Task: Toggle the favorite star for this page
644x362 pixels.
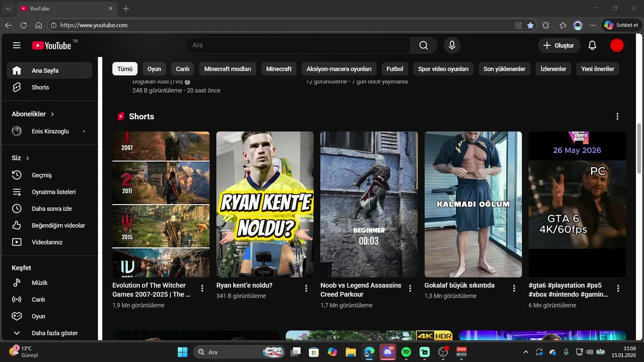Action: (530, 25)
